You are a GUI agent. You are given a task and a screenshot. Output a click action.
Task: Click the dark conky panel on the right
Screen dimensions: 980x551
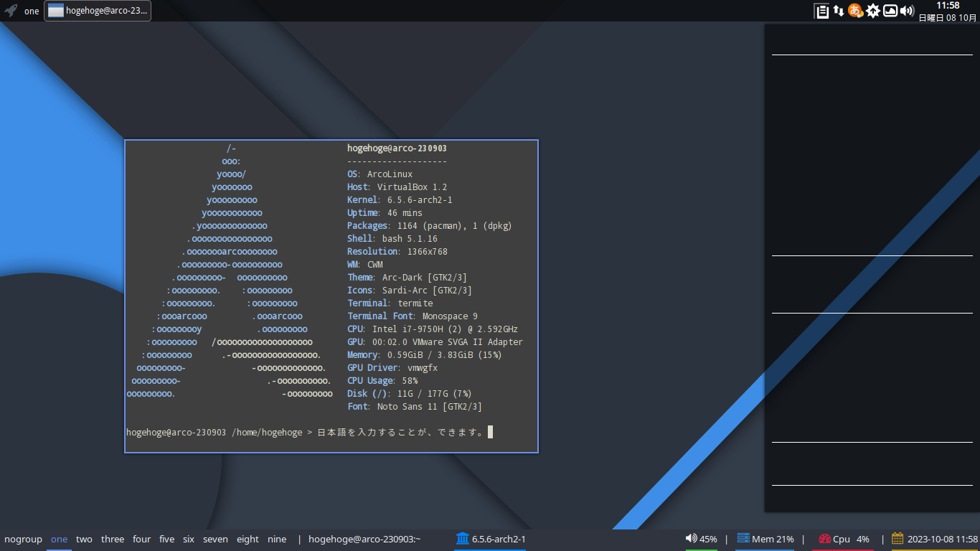(872, 268)
